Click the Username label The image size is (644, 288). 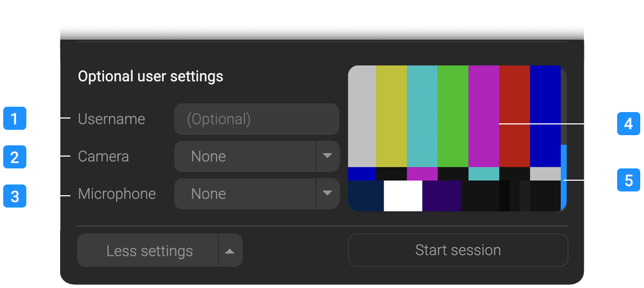point(111,119)
